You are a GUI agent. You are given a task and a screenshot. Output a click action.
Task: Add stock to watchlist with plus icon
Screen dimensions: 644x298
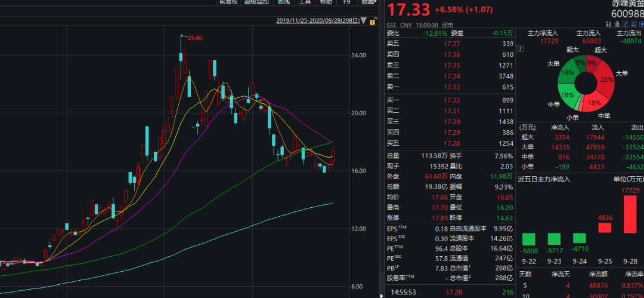tap(642, 24)
